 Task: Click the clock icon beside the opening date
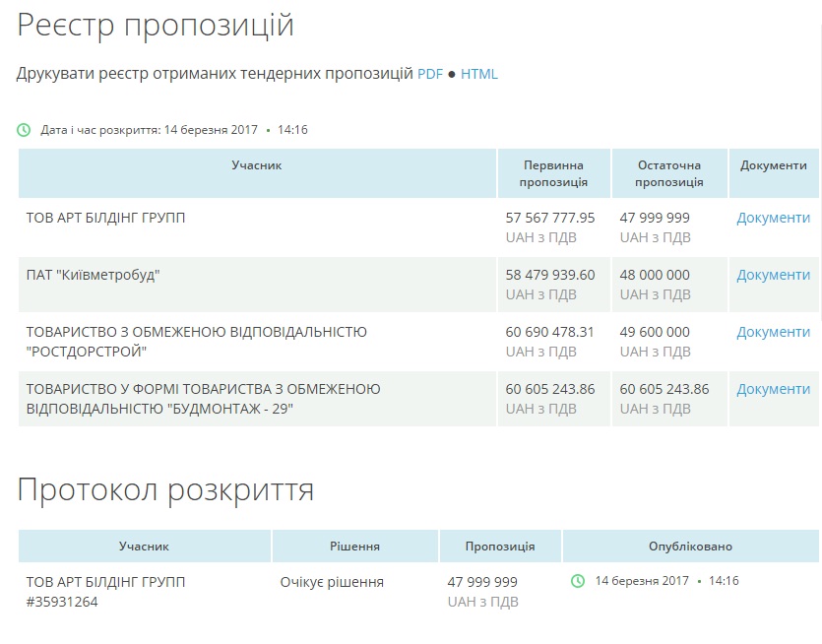(25, 130)
